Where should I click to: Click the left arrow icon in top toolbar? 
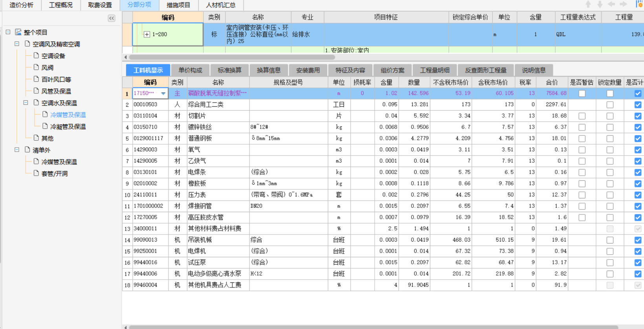pyautogui.click(x=611, y=4)
